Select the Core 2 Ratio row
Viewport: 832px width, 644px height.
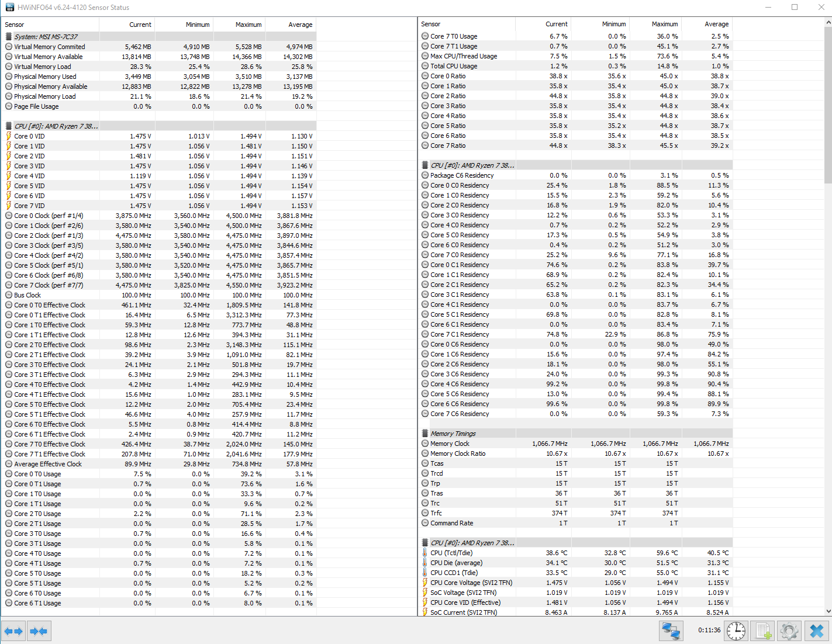[x=575, y=96]
